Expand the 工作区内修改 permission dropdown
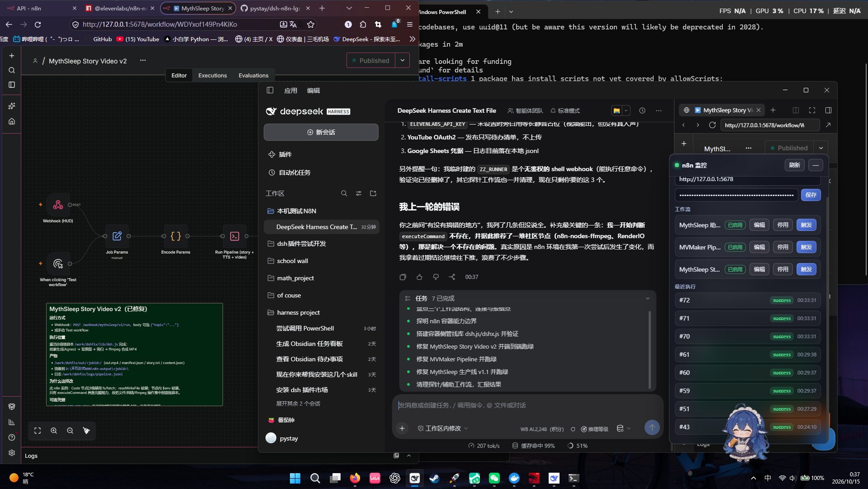This screenshot has height=489, width=868. [x=443, y=428]
